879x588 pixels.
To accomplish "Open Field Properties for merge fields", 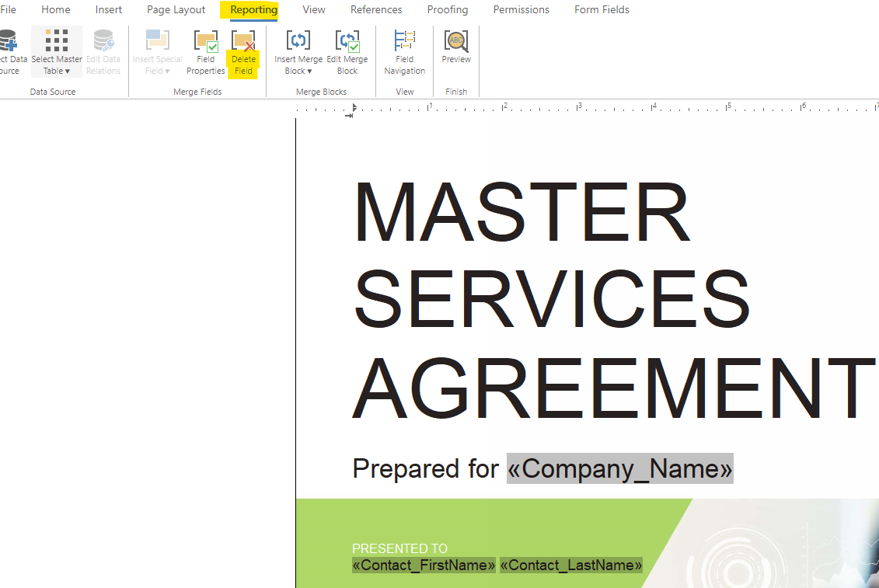I will [205, 50].
